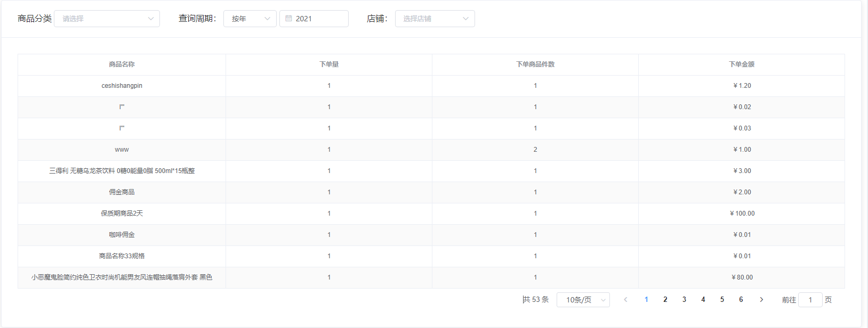868x328 pixels.
Task: Click the 佣金商品 product name
Action: [122, 192]
